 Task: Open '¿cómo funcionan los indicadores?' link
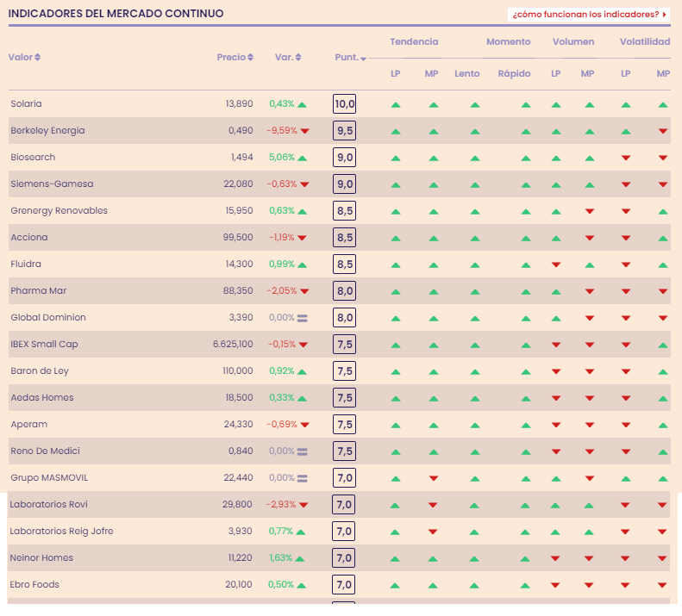pos(589,15)
